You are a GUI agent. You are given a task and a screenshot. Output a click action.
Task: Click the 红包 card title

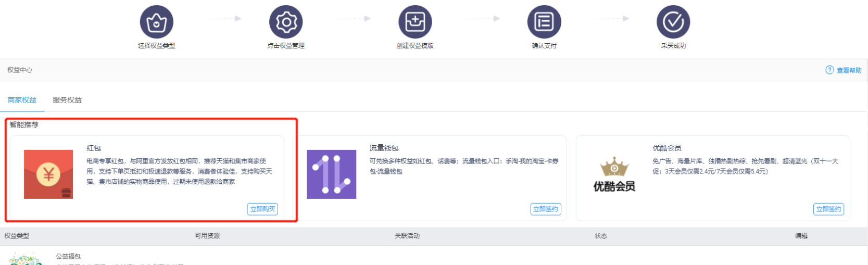94,148
